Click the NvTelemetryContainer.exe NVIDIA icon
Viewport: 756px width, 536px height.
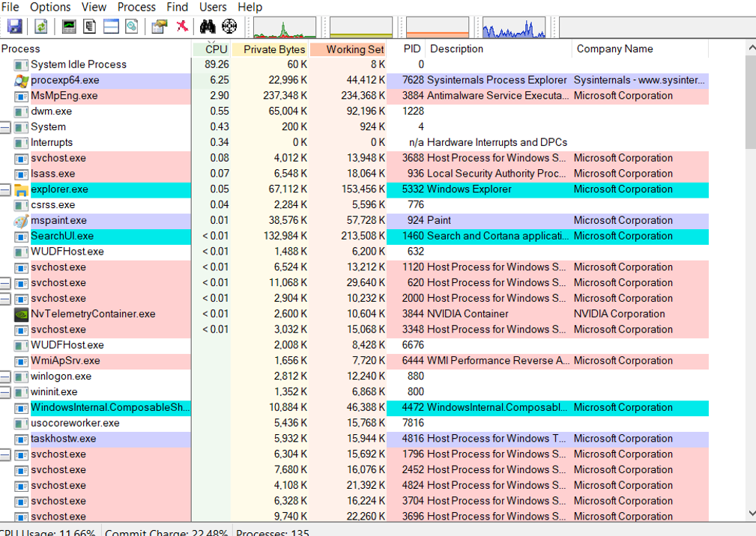pyautogui.click(x=21, y=314)
